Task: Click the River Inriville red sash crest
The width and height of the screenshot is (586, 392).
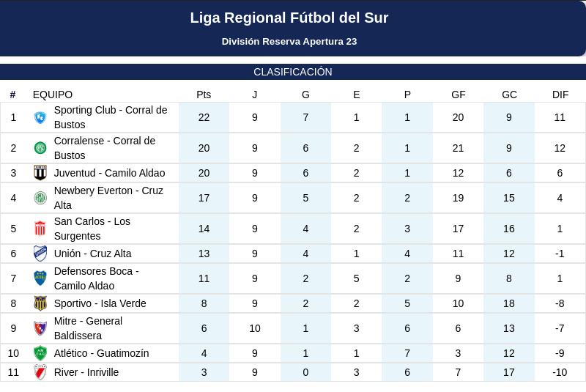Action: 40,372
